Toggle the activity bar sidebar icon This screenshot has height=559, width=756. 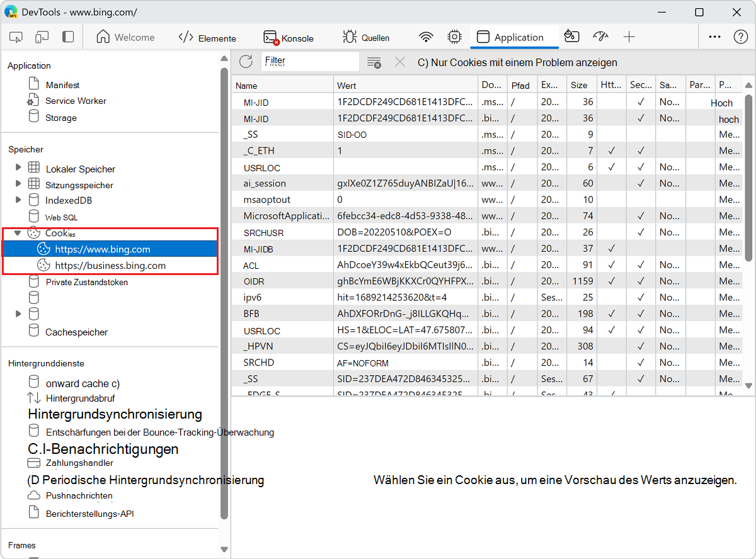pyautogui.click(x=68, y=37)
